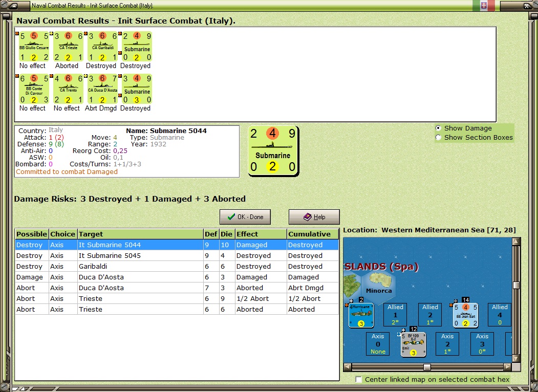The width and height of the screenshot is (538, 392).
Task: Close the Naval Combat Results window
Action: click(x=527, y=6)
